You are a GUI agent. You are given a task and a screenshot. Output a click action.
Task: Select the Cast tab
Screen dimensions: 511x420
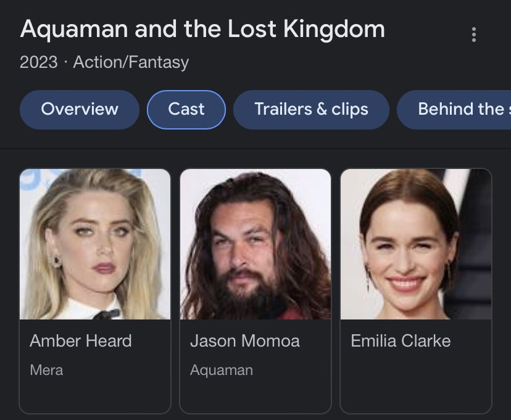click(x=186, y=110)
